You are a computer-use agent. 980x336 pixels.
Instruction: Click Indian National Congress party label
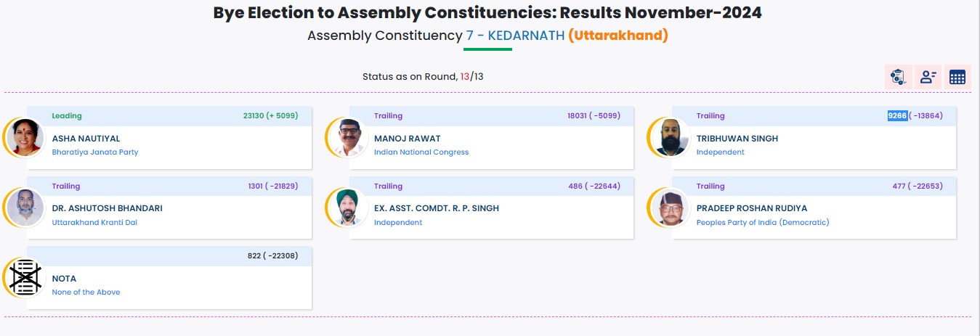pos(421,152)
